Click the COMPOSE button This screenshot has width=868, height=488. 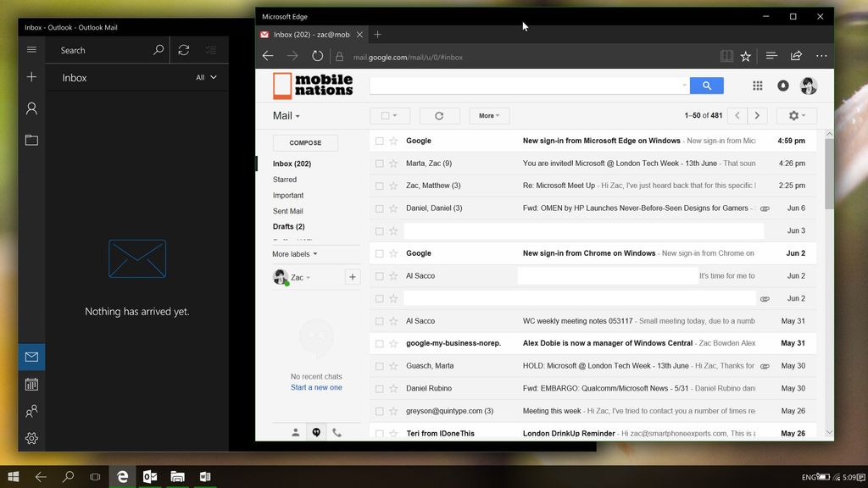(305, 142)
